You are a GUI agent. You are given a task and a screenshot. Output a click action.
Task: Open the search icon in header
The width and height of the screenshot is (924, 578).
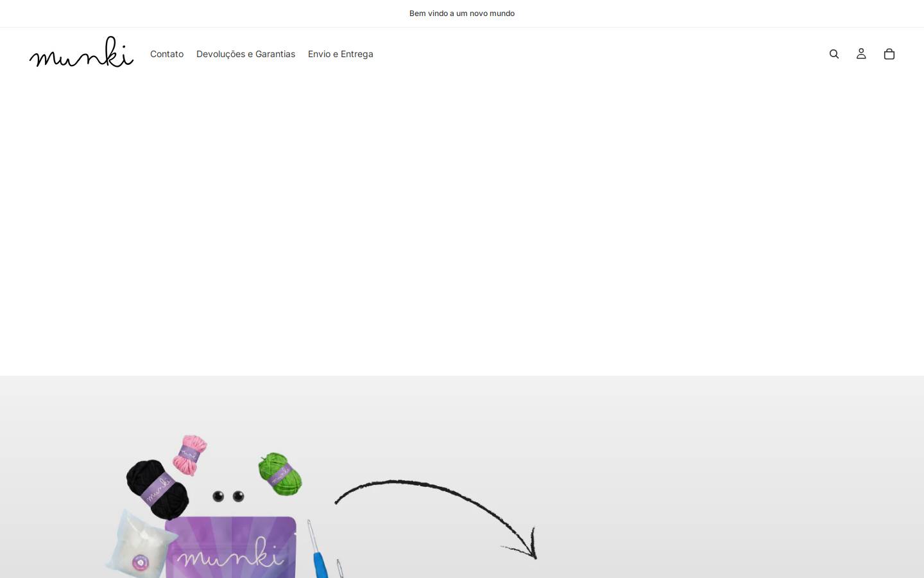(834, 54)
